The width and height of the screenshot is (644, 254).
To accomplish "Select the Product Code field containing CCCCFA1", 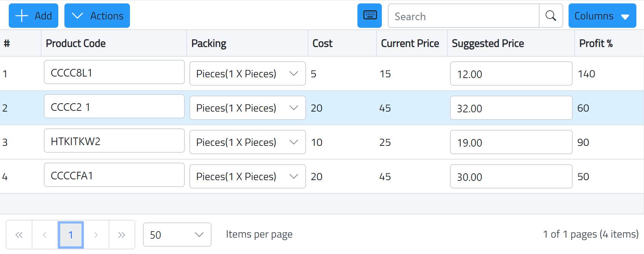I will [114, 175].
